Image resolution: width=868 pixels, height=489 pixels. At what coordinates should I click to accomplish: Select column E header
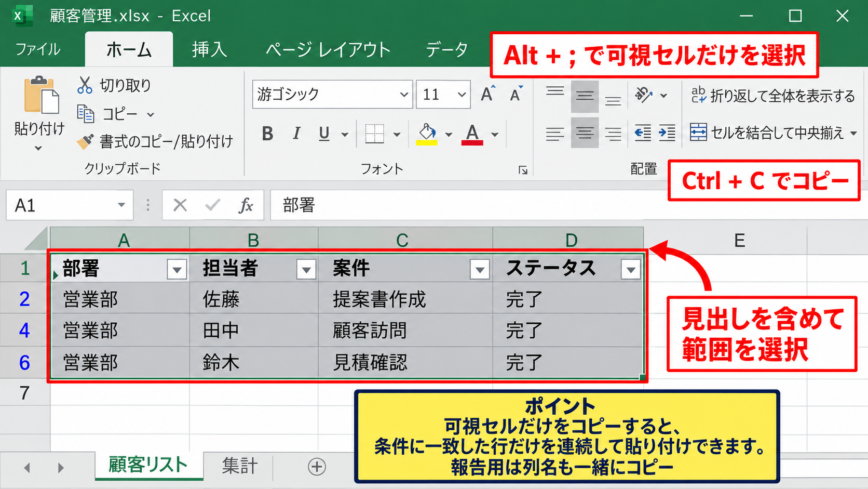[x=739, y=241]
